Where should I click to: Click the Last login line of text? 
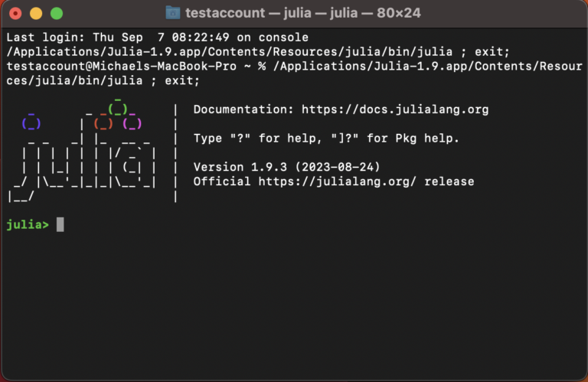pos(157,38)
